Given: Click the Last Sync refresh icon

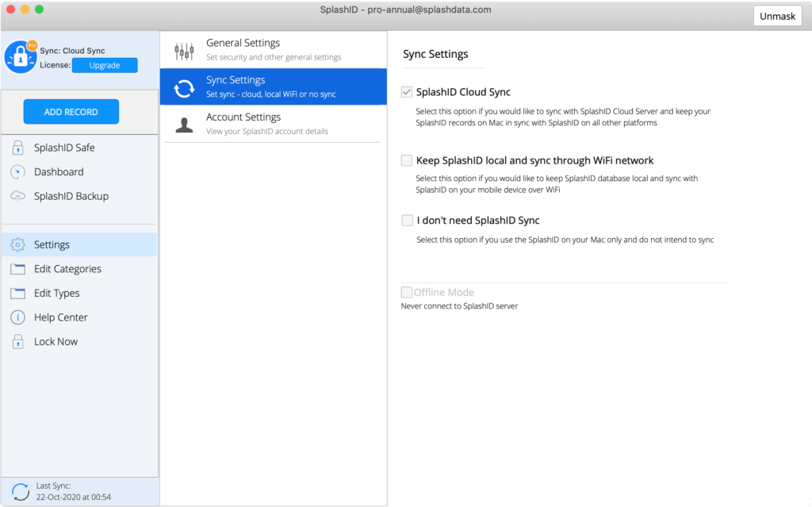Looking at the screenshot, I should (x=21, y=491).
